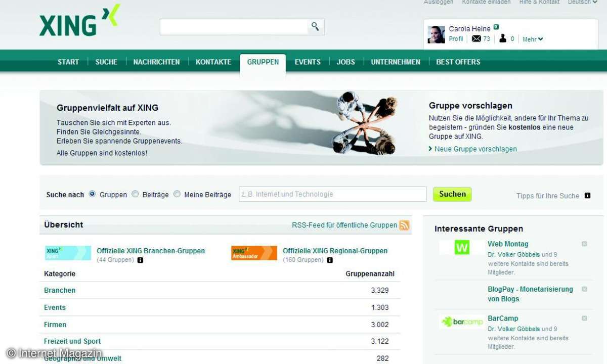Screen dimensions: 607x364
Task: Switch to the BEST OFFERS tab
Action: coord(458,62)
